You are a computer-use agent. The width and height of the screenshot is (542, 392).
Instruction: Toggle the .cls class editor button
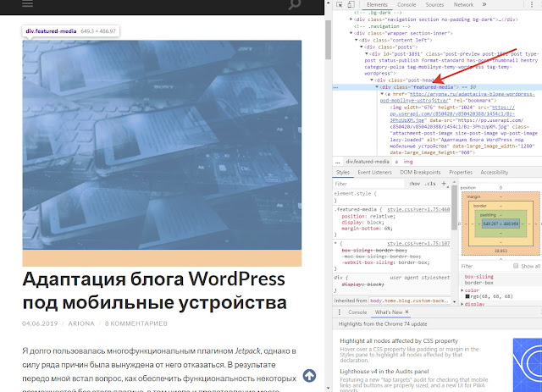[430, 184]
